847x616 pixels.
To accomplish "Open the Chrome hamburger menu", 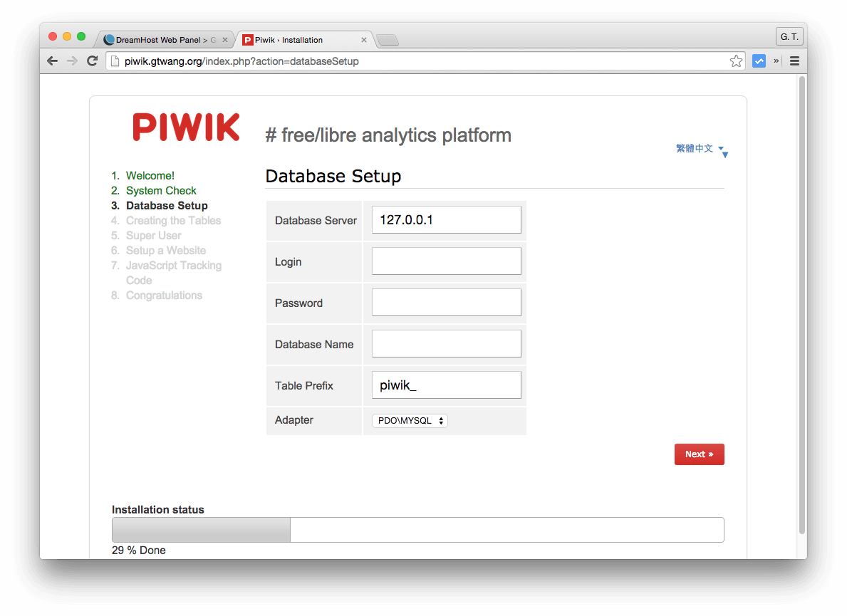I will click(794, 61).
